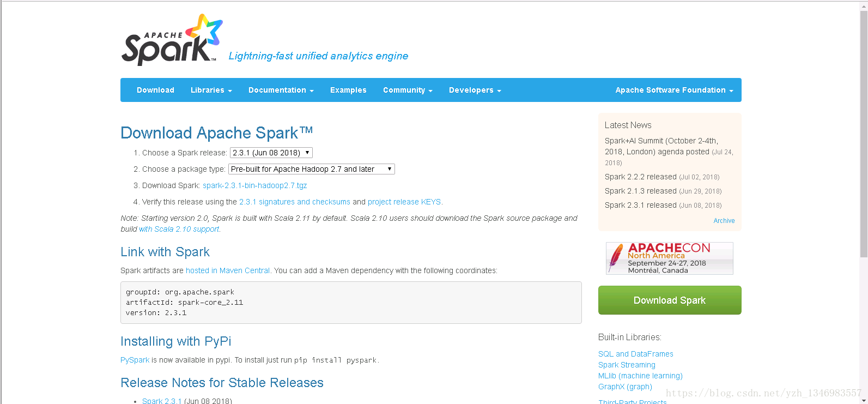Viewport: 868px width, 404px height.
Task: Click the 'pip install pyspark' command text
Action: pyautogui.click(x=336, y=360)
